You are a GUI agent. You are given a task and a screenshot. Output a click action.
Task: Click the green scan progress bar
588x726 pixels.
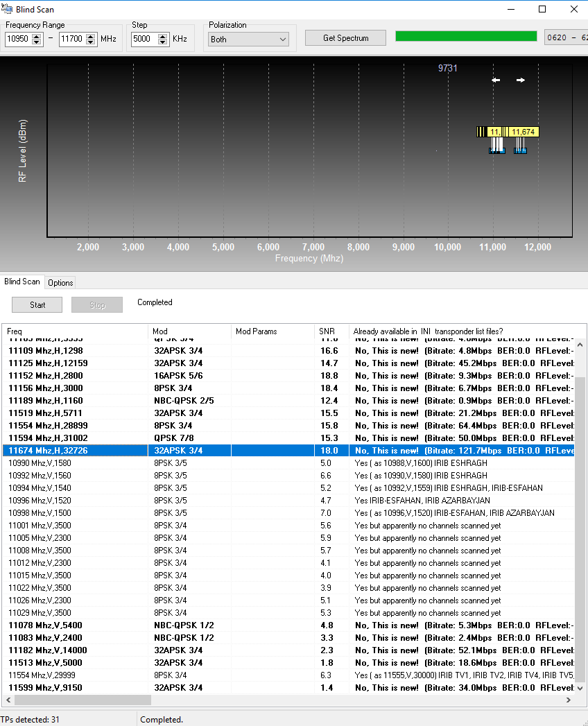tap(466, 37)
